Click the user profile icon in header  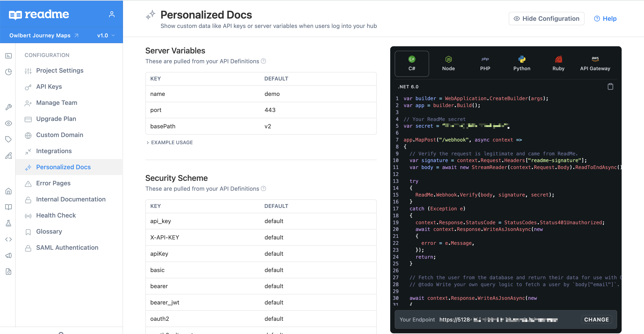click(112, 15)
